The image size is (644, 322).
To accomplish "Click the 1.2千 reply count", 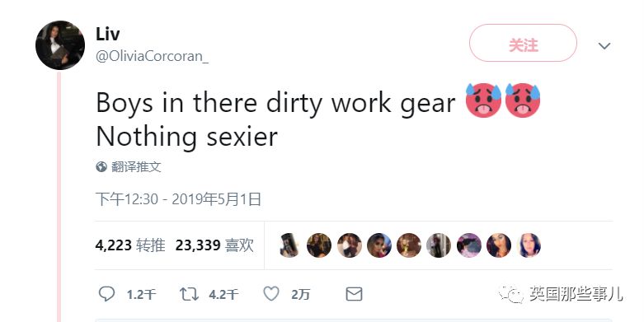I will pos(141,295).
